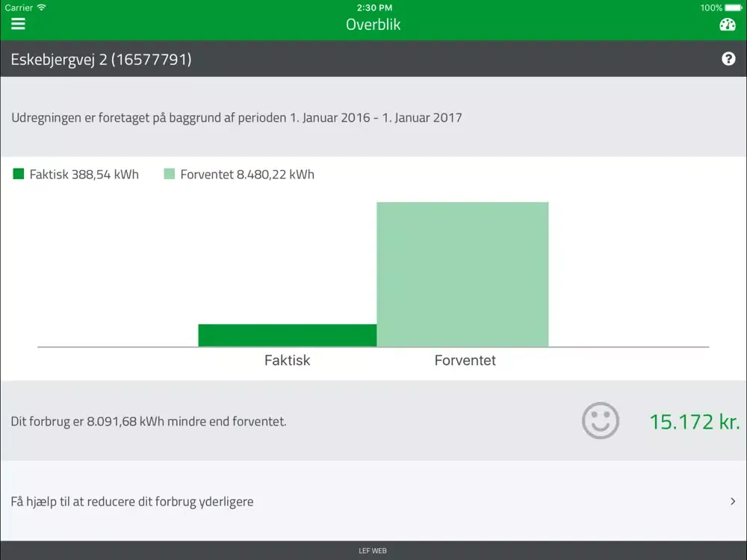747x560 pixels.
Task: Select the Faktisk legend color square
Action: pyautogui.click(x=19, y=174)
